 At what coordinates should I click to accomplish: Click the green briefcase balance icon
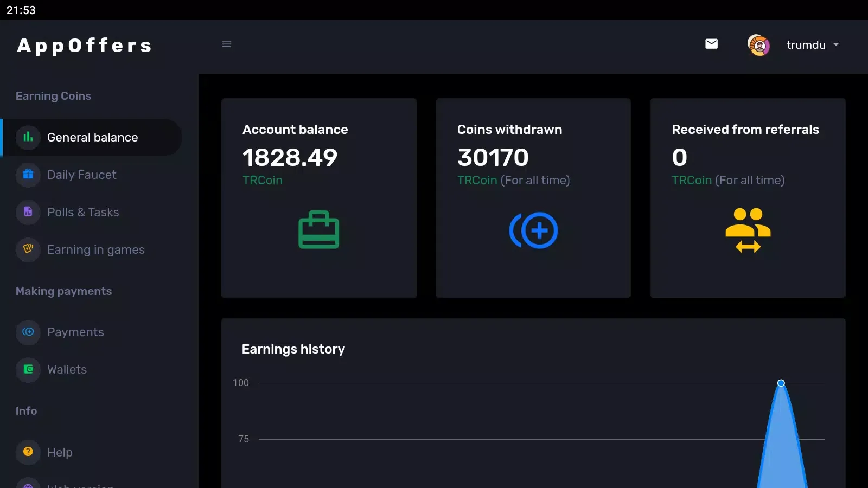click(318, 230)
